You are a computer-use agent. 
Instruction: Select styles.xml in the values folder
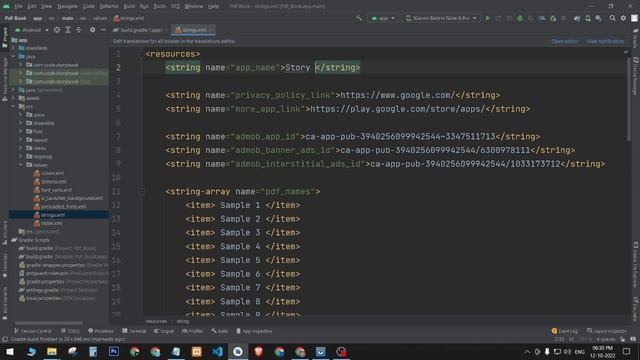click(x=49, y=223)
